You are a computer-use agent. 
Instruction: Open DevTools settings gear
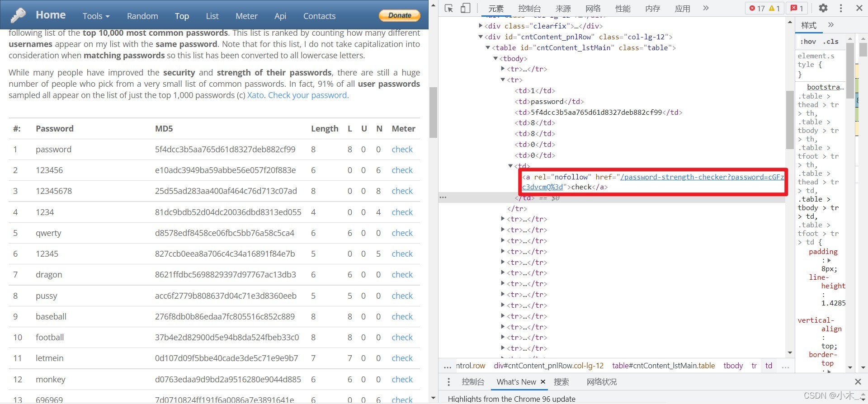pos(823,8)
